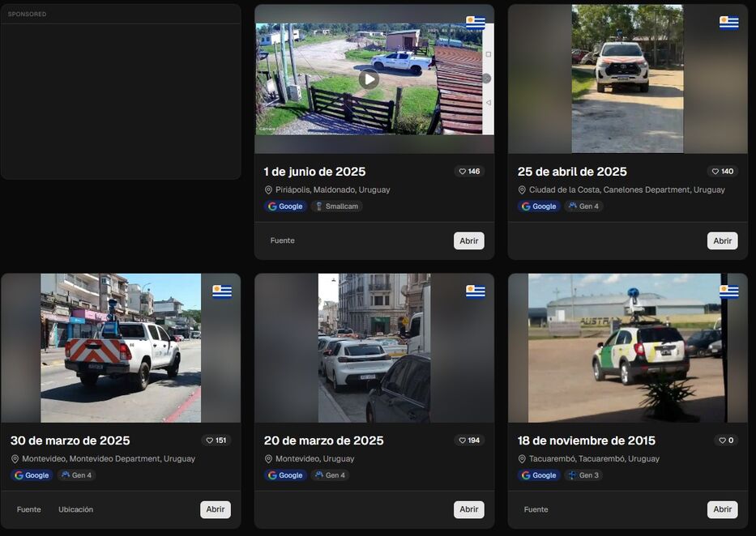Select Gen 4 tag on 30 de marzo card
The image size is (756, 536).
click(x=77, y=475)
